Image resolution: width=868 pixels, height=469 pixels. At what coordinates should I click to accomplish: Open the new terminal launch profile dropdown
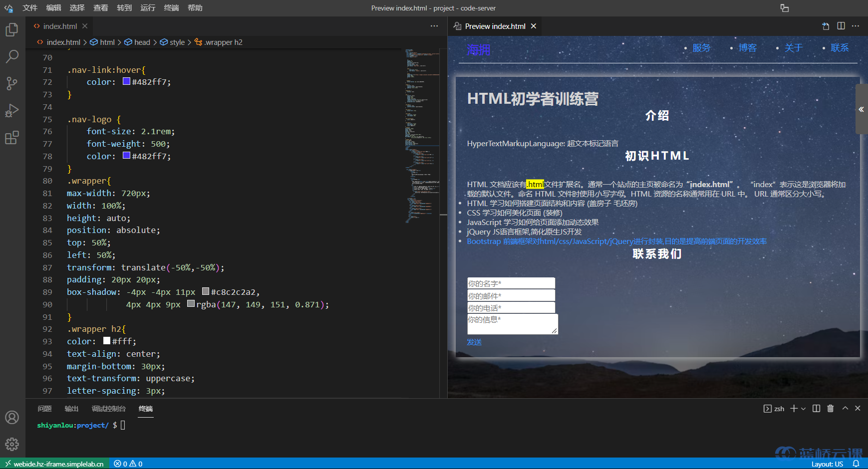point(803,409)
